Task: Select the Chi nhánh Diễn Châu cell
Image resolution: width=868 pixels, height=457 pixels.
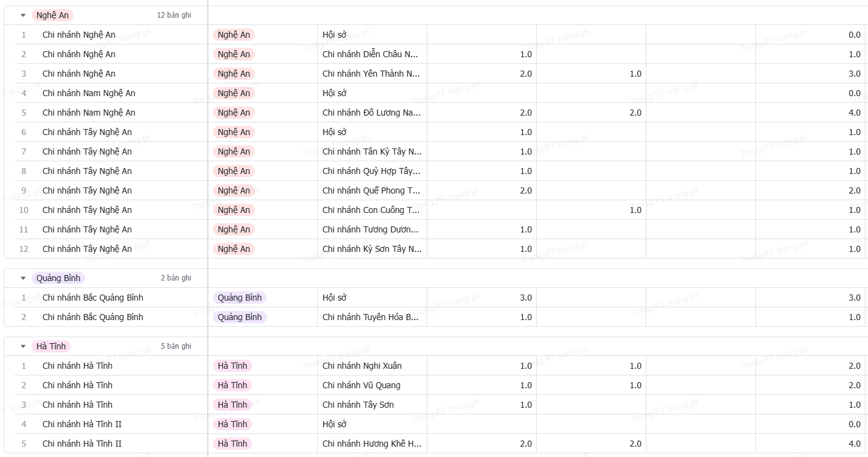Action: click(371, 54)
